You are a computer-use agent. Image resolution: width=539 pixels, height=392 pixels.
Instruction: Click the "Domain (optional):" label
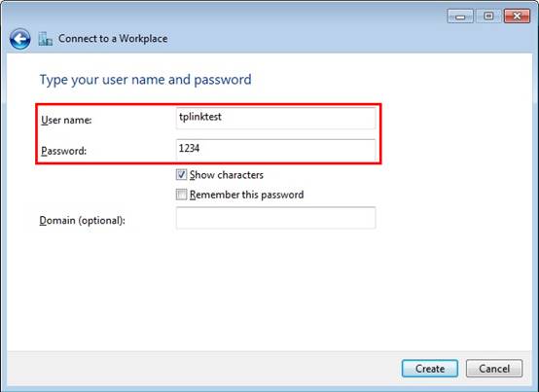click(82, 220)
